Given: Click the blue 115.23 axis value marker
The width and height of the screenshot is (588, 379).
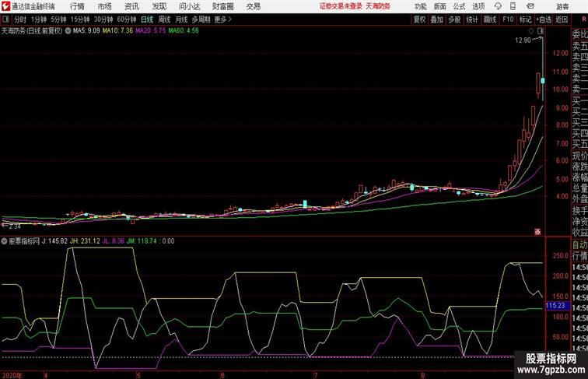Looking at the screenshot, I should click(556, 305).
